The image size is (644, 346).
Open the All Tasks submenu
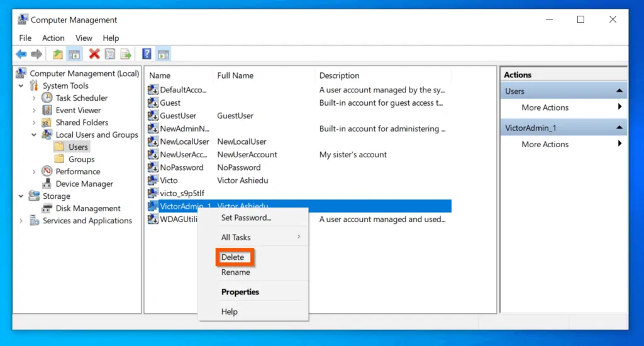(x=236, y=237)
